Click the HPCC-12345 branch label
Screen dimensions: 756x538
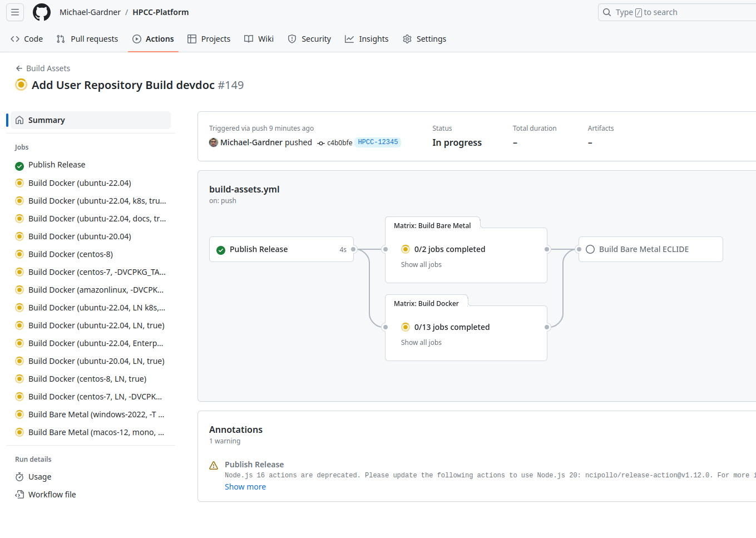coord(378,142)
